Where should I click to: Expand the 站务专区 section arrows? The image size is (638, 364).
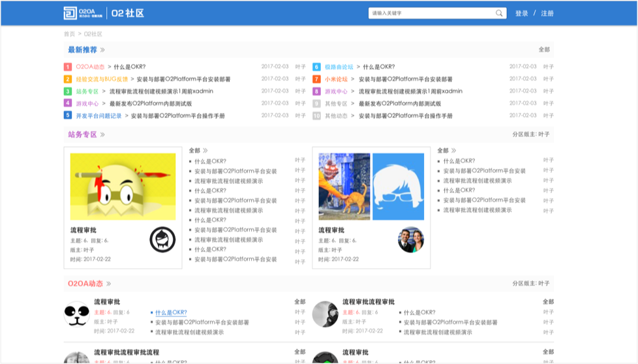(x=102, y=135)
